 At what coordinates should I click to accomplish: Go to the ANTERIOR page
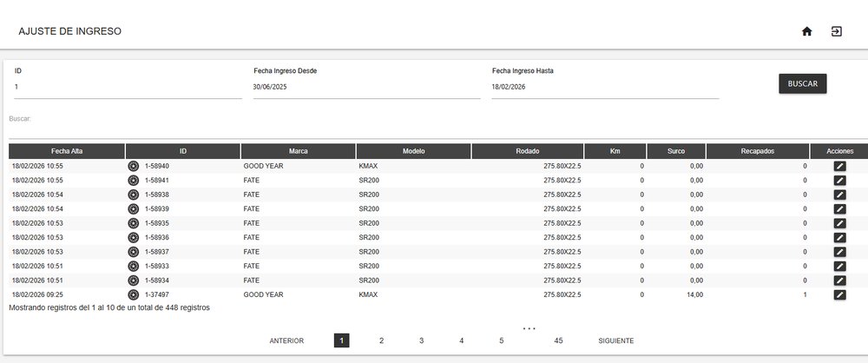tap(286, 340)
